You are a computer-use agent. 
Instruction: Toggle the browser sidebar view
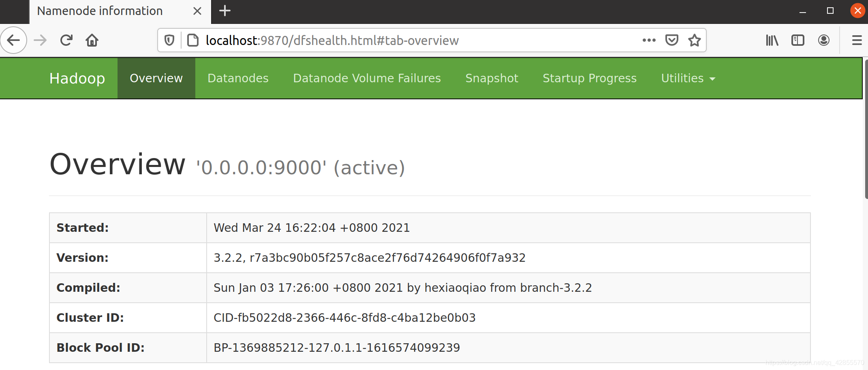pyautogui.click(x=798, y=40)
